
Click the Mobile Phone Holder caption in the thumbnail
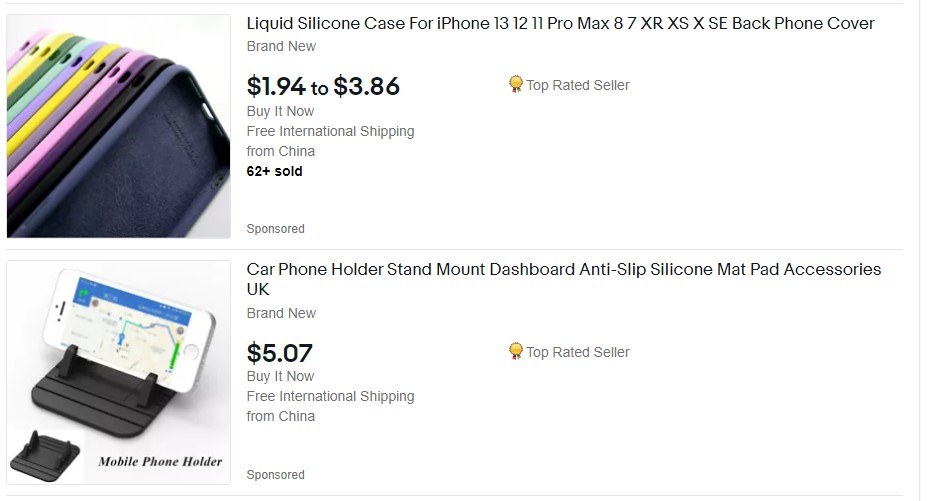pyautogui.click(x=160, y=462)
